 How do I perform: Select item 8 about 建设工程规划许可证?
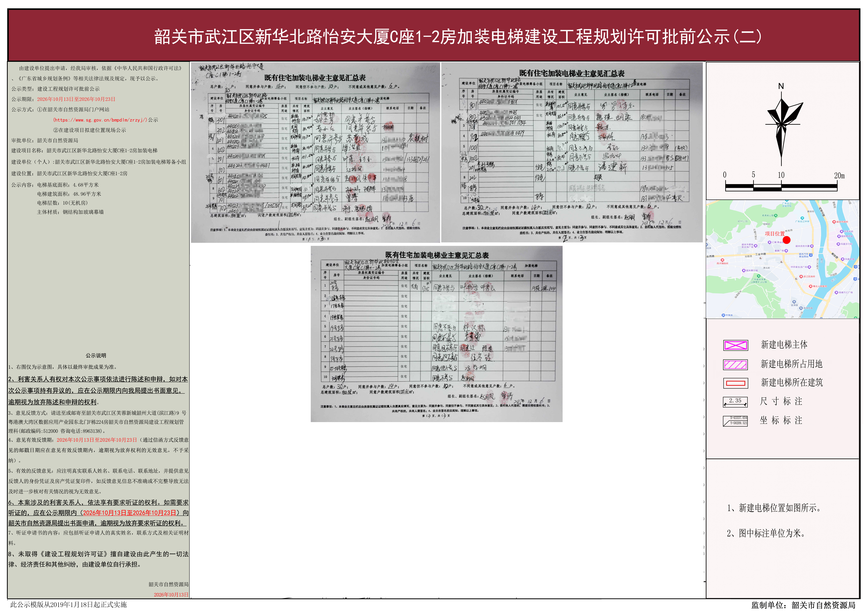coord(98,559)
